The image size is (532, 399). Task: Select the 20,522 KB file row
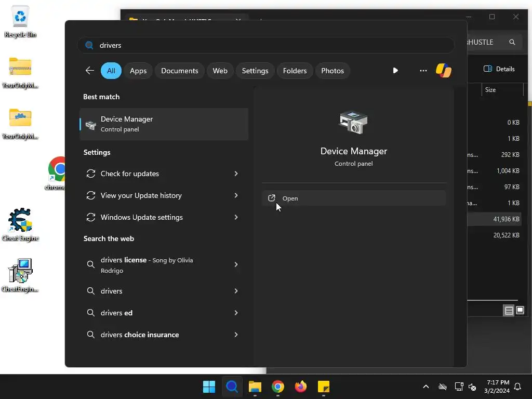[x=496, y=235]
